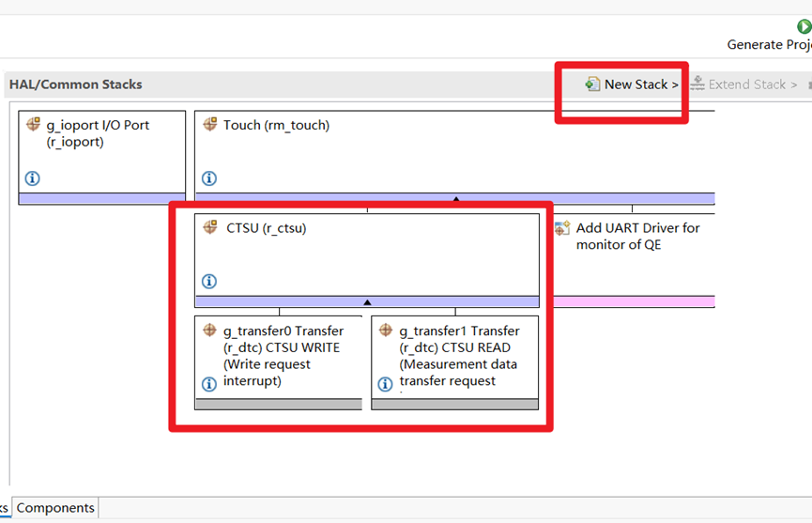This screenshot has width=812, height=523.
Task: Click the g_transfer0 gray bottom bar
Action: [279, 404]
